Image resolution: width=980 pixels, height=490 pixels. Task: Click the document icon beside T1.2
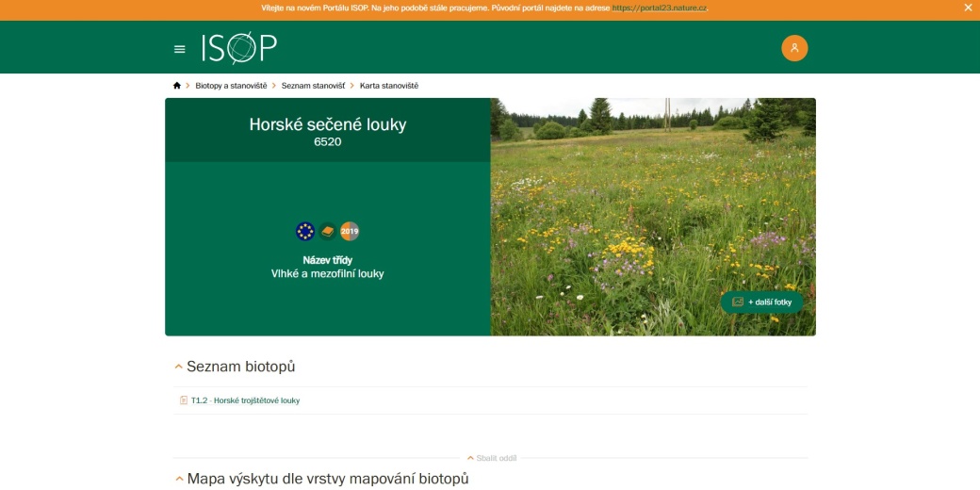point(184,400)
